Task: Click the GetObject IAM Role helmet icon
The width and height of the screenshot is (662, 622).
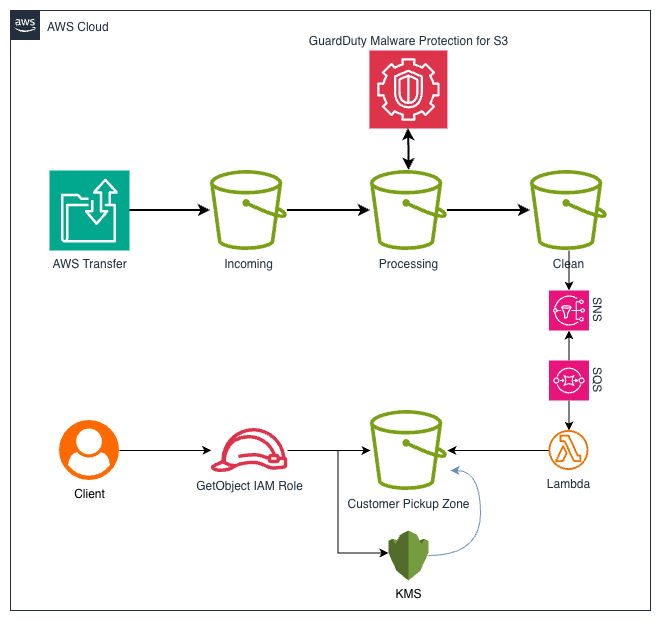Action: [249, 450]
